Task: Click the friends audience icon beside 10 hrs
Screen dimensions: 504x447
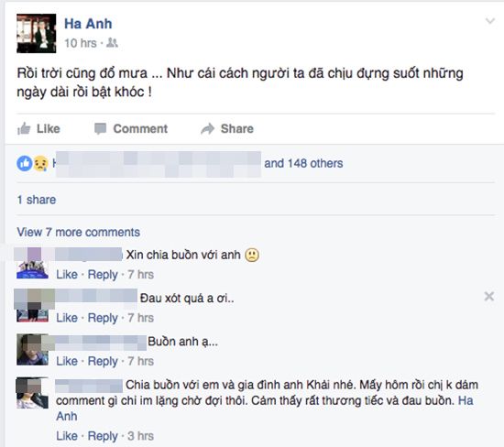Action: tap(112, 43)
